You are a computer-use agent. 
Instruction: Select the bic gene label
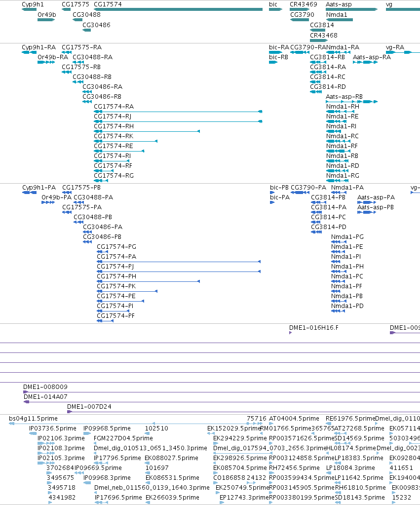(x=273, y=4)
